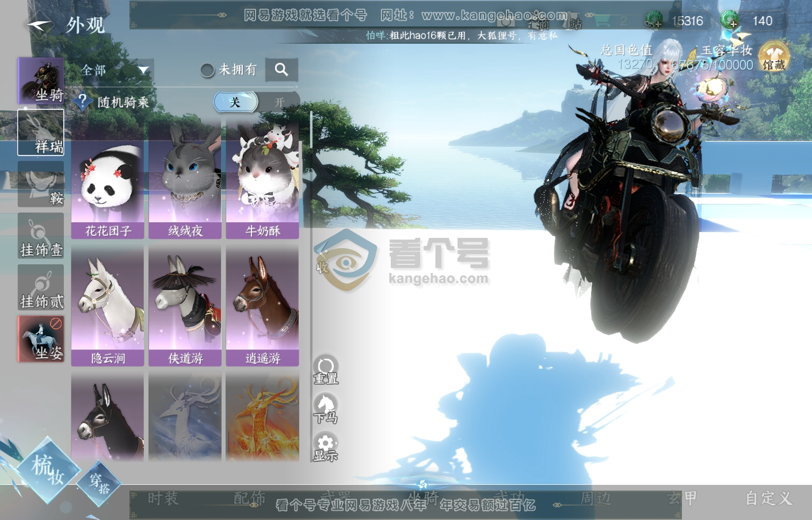
Task: Expand the 全部 filter dropdown
Action: (x=117, y=70)
